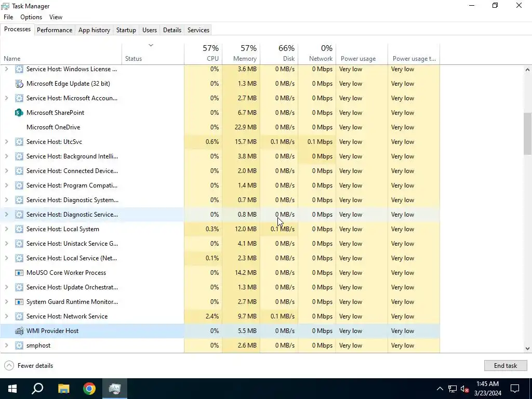Click gear icon of Service Host: Background Intelligent
Image resolution: width=532 pixels, height=399 pixels.
pos(19,156)
